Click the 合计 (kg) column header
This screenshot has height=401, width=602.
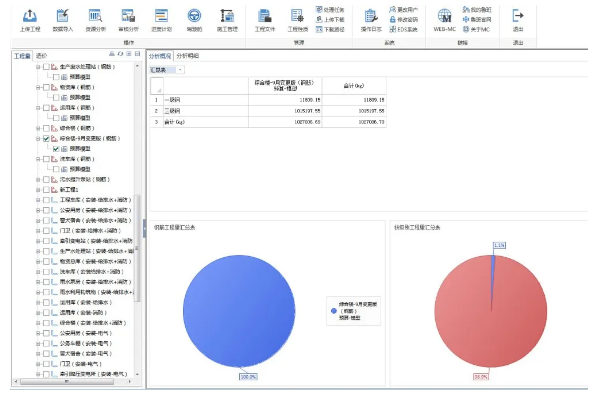tap(354, 86)
